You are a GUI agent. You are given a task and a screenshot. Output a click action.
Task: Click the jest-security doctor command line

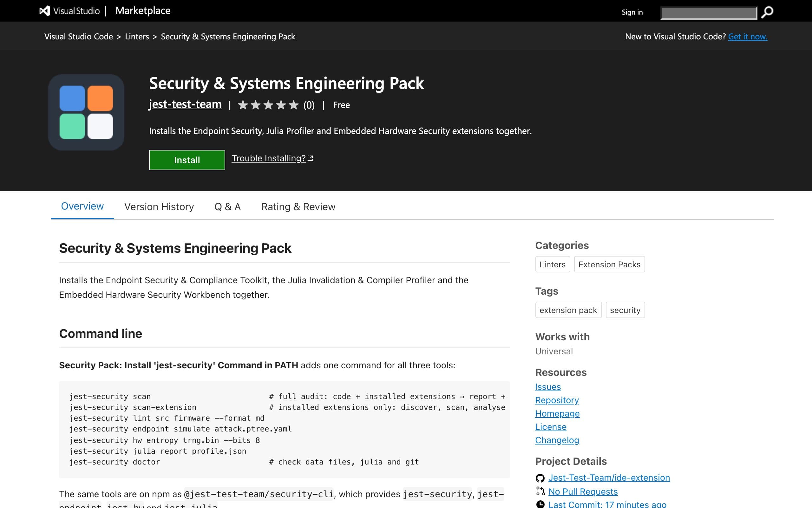click(x=115, y=462)
